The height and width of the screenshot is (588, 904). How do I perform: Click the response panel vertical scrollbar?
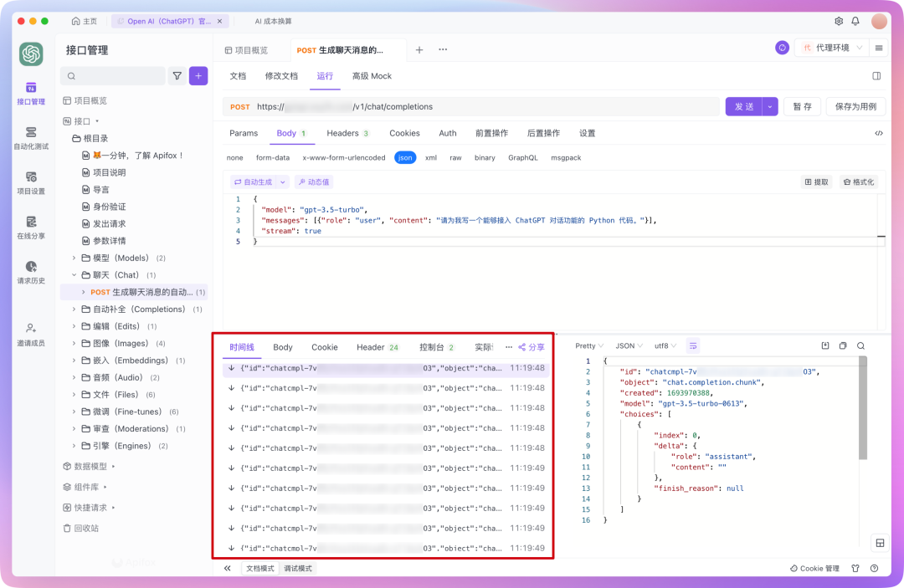click(862, 410)
